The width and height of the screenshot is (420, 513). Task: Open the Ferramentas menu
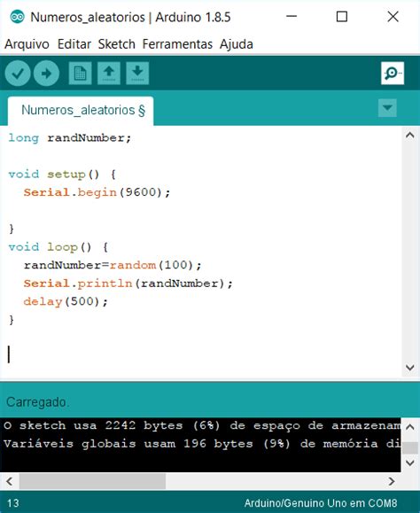point(177,44)
